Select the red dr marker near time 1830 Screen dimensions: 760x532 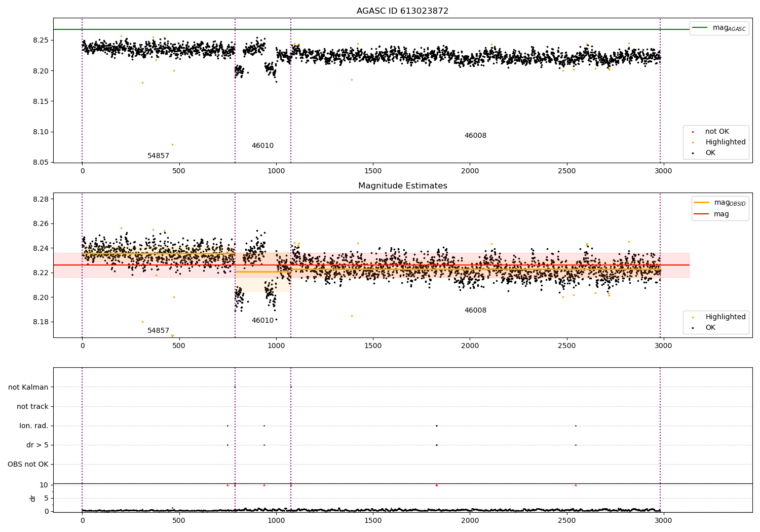tap(436, 485)
